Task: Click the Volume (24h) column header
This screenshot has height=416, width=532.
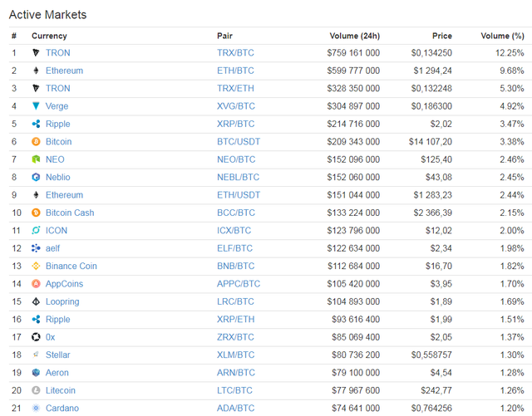Action: (x=355, y=36)
